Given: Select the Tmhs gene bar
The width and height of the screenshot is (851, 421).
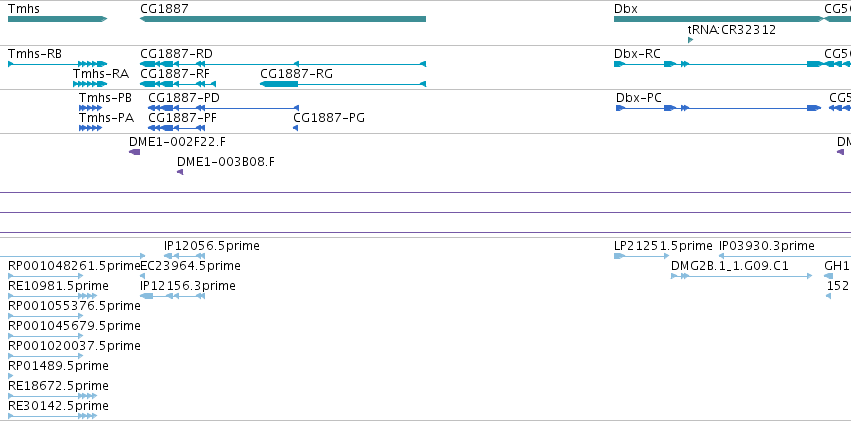Looking at the screenshot, I should (x=58, y=19).
